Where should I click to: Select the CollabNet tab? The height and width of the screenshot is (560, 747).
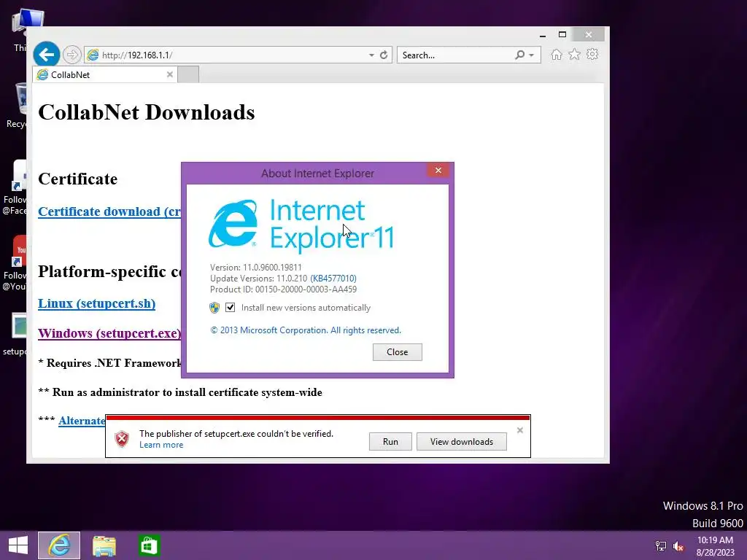click(105, 75)
